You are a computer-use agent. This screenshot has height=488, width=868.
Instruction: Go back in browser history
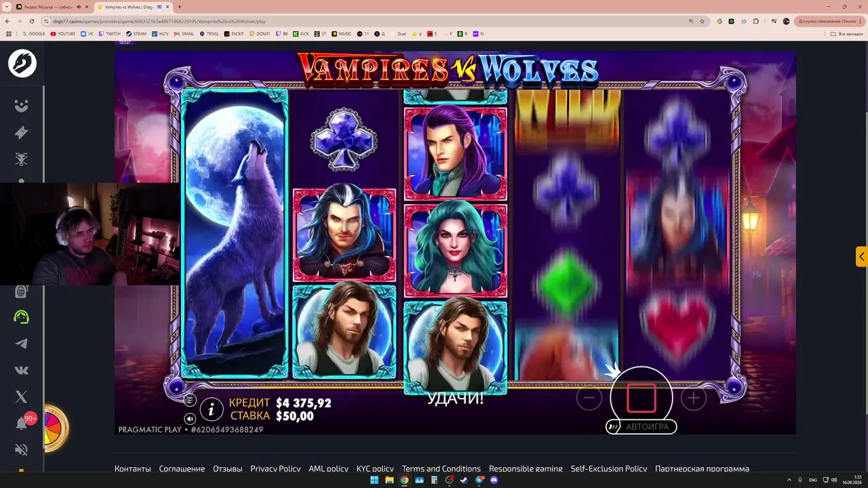(9, 21)
